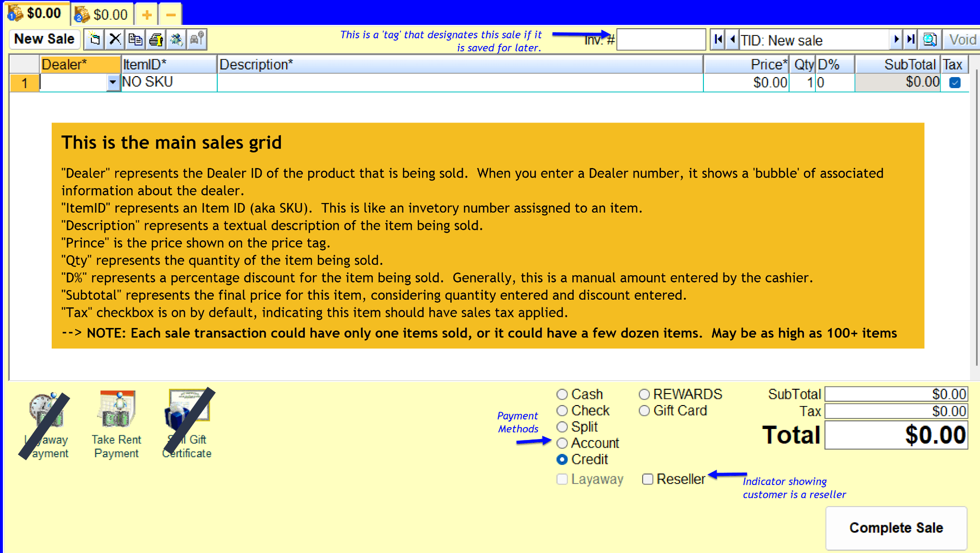Click the new blank sale toolbar icon
Viewport: 980px width, 553px height.
[95, 39]
